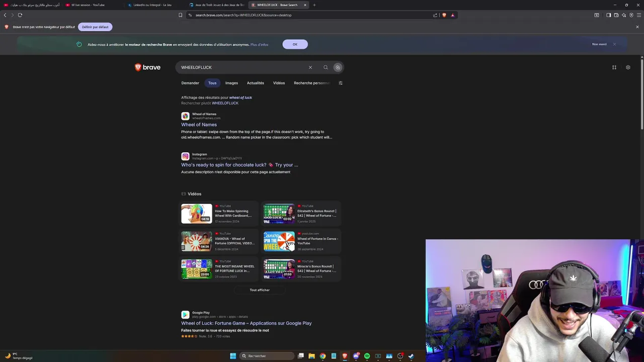Click the browser address bar URL

244,15
